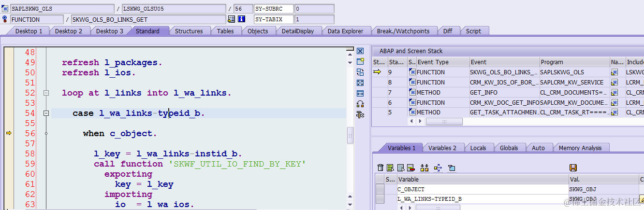Click the maximize horizontally icon
Viewport: 644px width, 210px height.
tap(360, 93)
